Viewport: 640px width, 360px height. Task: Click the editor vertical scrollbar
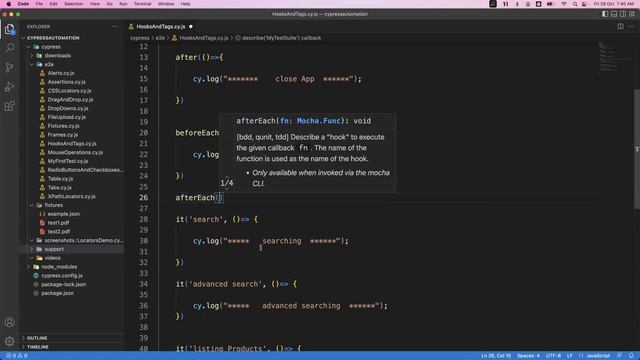pos(637,149)
